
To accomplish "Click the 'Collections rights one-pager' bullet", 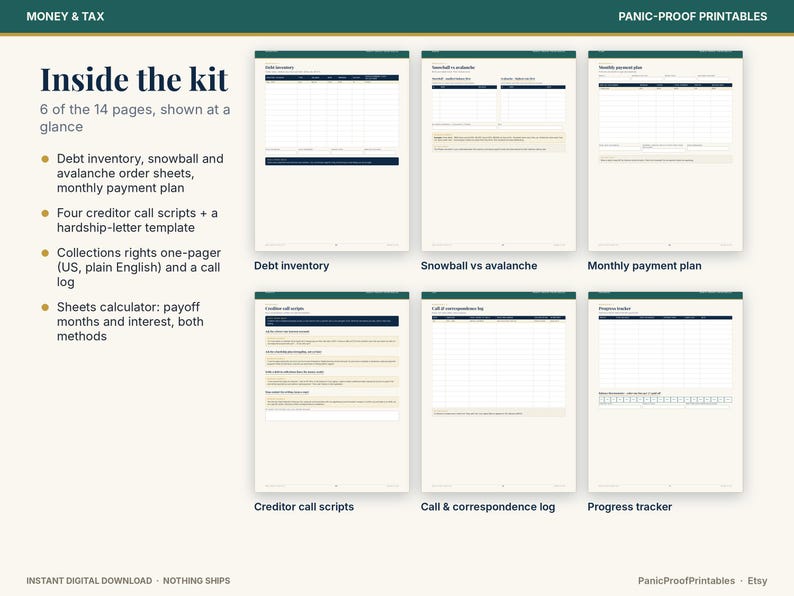I will [x=139, y=267].
